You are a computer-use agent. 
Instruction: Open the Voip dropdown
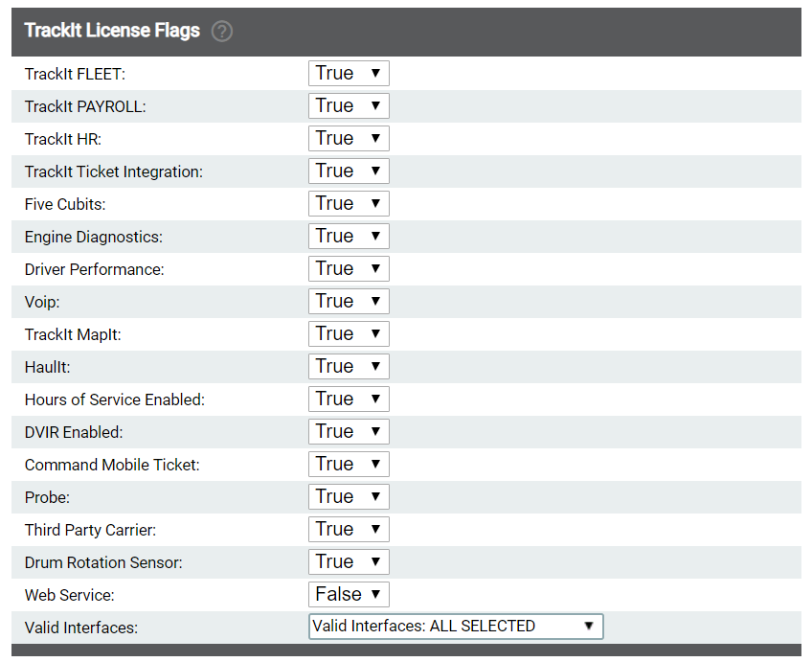pos(349,302)
